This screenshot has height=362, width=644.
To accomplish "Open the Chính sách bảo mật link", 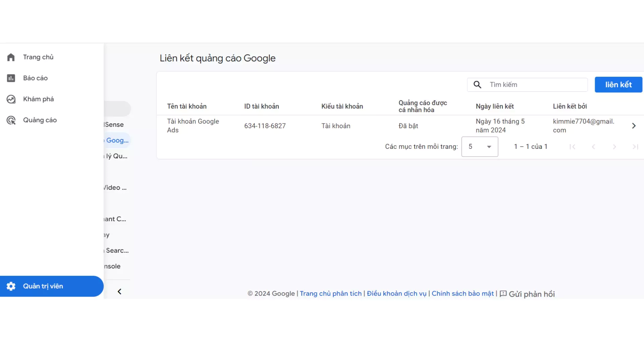I will click(x=463, y=294).
